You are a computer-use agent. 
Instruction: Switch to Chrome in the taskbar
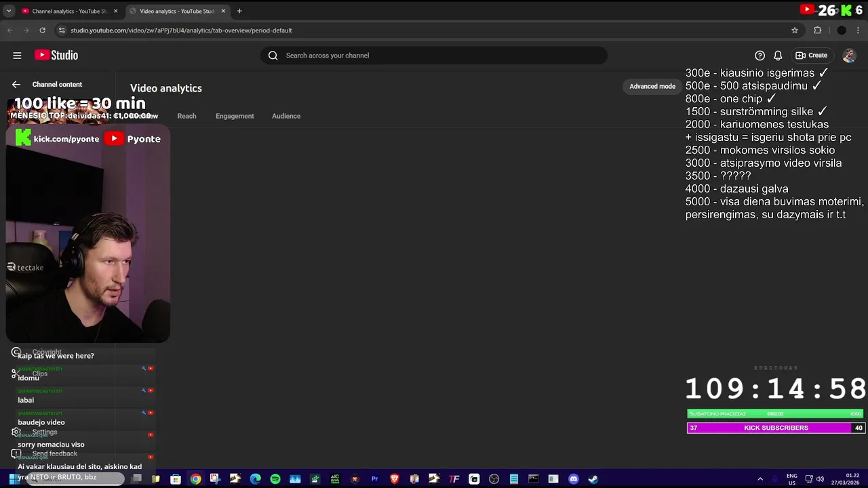195,479
